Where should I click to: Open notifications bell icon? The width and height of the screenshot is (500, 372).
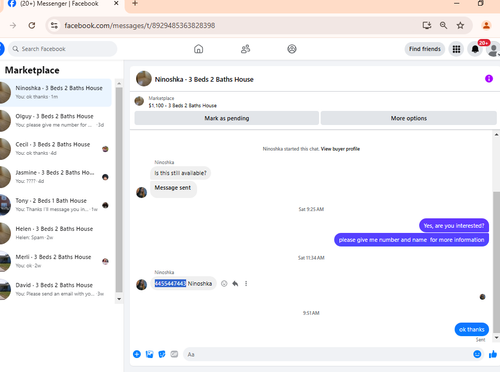[x=475, y=49]
